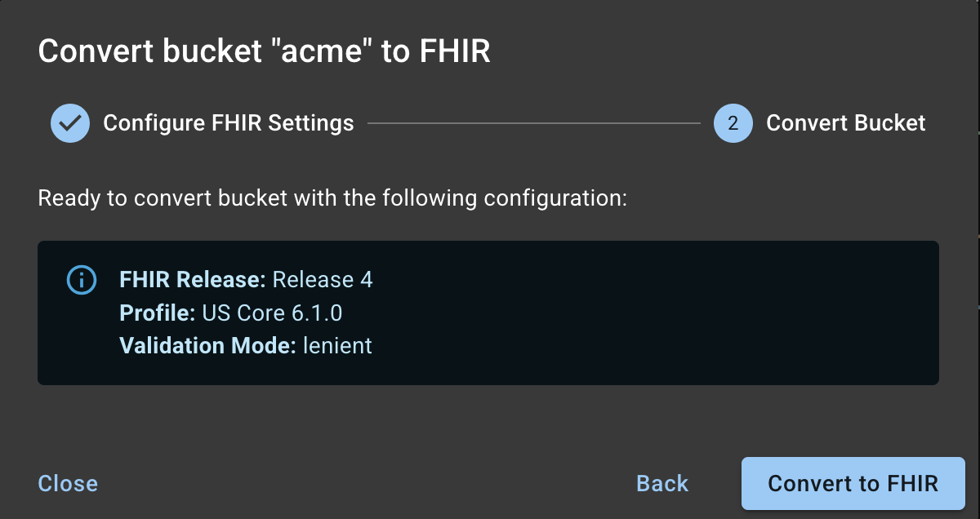This screenshot has width=980, height=519.
Task: Click the info icon in the configuration summary
Action: (x=81, y=280)
